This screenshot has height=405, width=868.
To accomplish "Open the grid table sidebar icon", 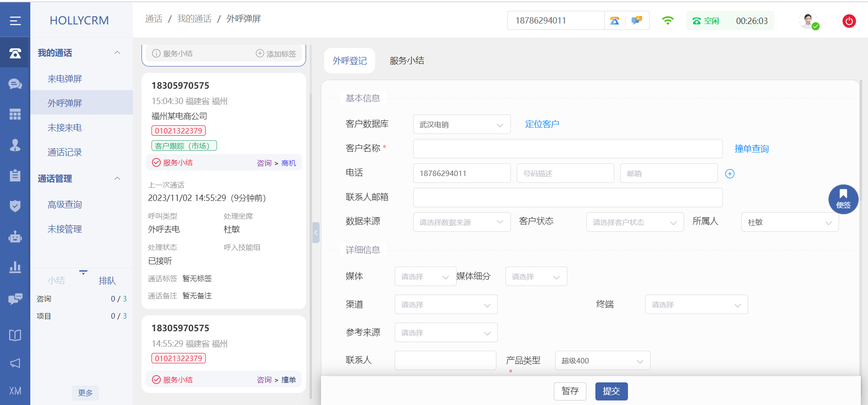I will [15, 114].
